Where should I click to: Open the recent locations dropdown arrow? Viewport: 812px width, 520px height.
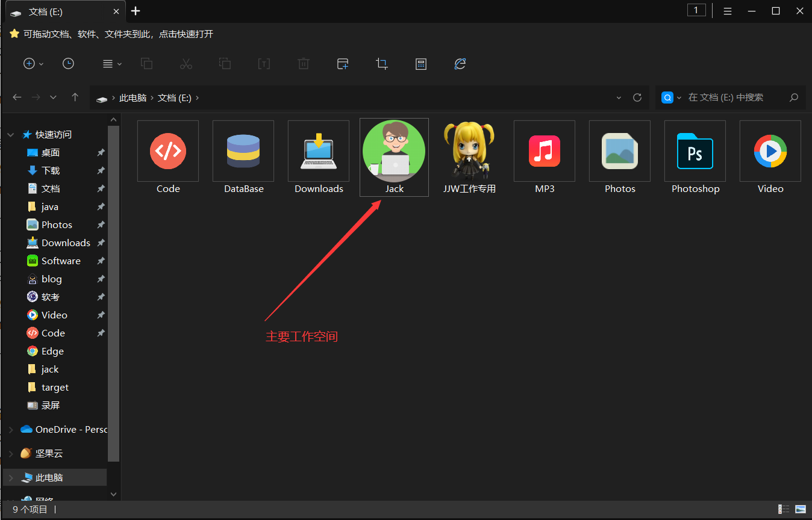[53, 97]
